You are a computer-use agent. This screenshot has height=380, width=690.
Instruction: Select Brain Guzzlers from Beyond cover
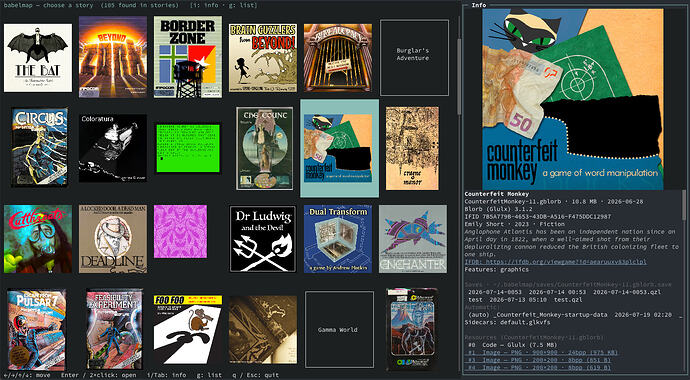[x=263, y=58]
